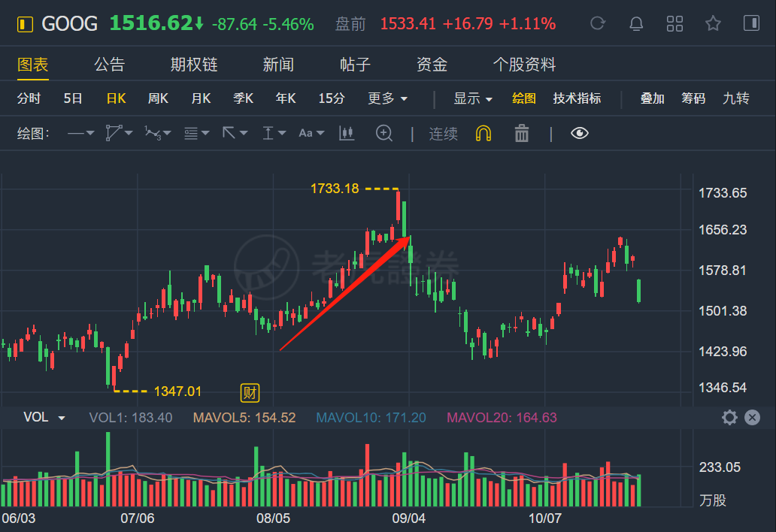The width and height of the screenshot is (776, 532).
Task: Open VOL indicator settings gear
Action: 729,418
